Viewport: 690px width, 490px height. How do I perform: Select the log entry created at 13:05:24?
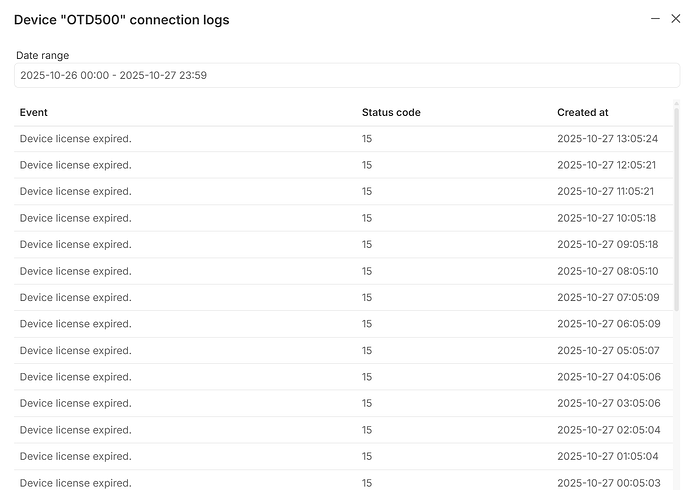(x=345, y=139)
